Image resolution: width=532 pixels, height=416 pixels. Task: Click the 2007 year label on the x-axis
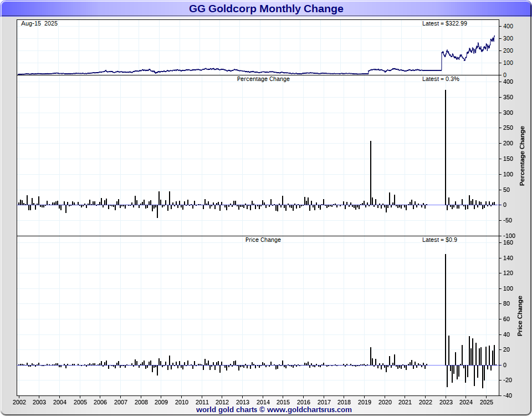pos(120,403)
